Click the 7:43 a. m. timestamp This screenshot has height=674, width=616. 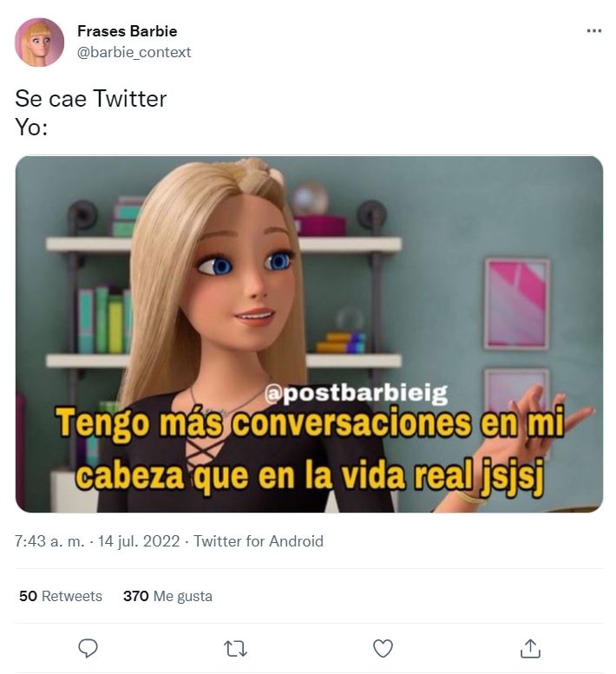49,541
